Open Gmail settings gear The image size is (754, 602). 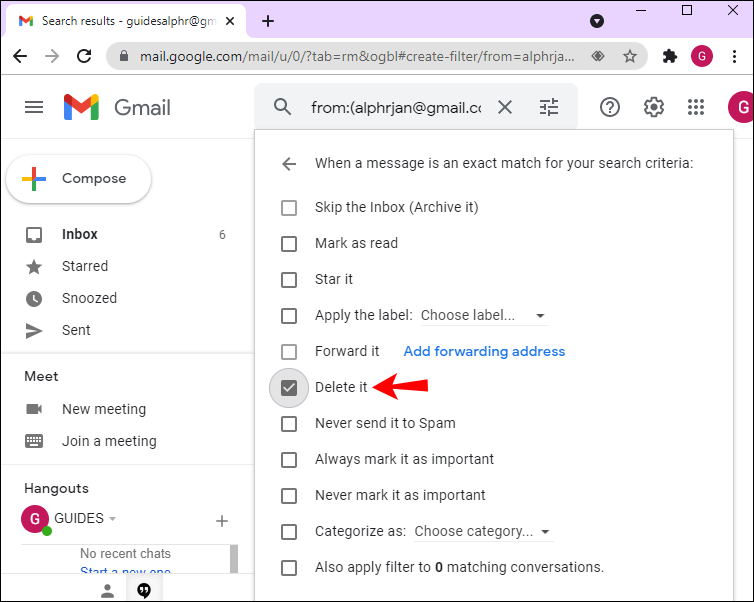click(x=653, y=107)
